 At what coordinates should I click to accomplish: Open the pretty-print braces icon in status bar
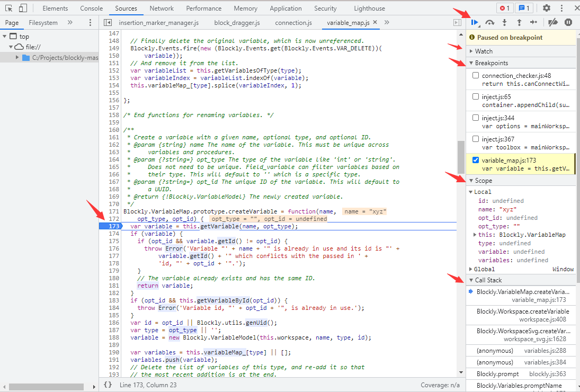109,385
